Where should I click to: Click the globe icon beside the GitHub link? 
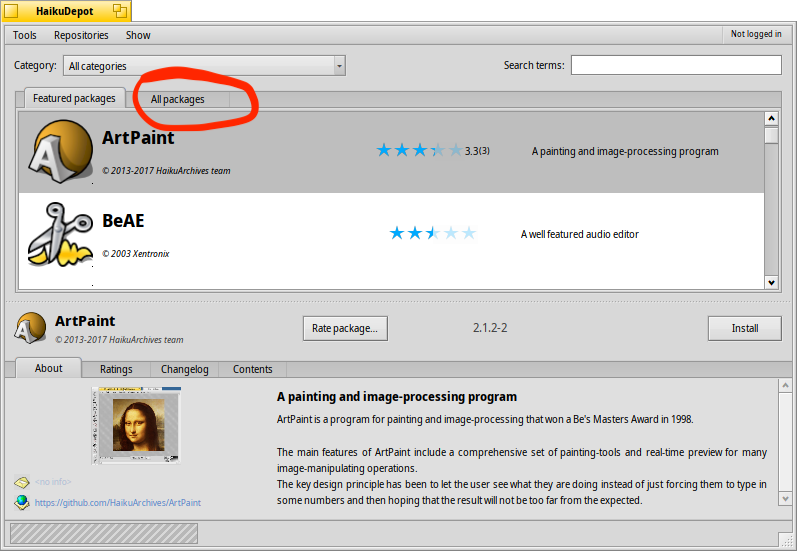22,502
